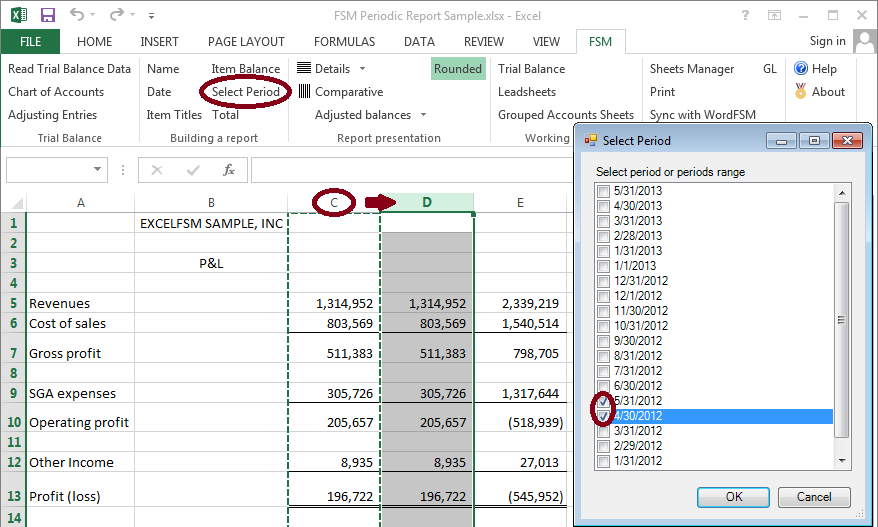
Task: Click the About medal icon
Action: coord(801,91)
